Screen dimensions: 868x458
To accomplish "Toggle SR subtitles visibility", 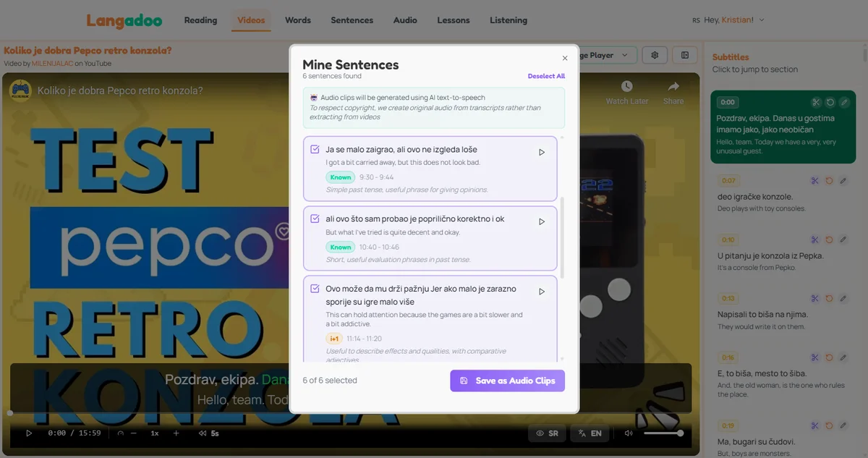I will [x=548, y=433].
